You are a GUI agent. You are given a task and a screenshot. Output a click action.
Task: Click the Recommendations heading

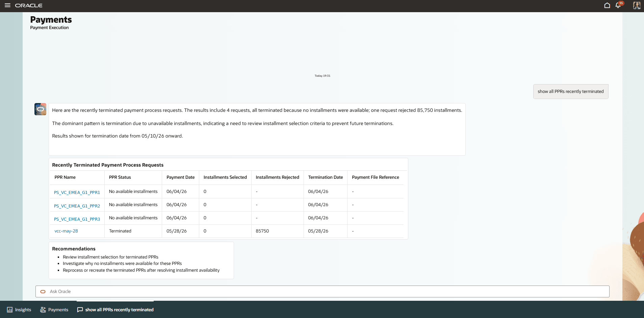click(x=74, y=249)
